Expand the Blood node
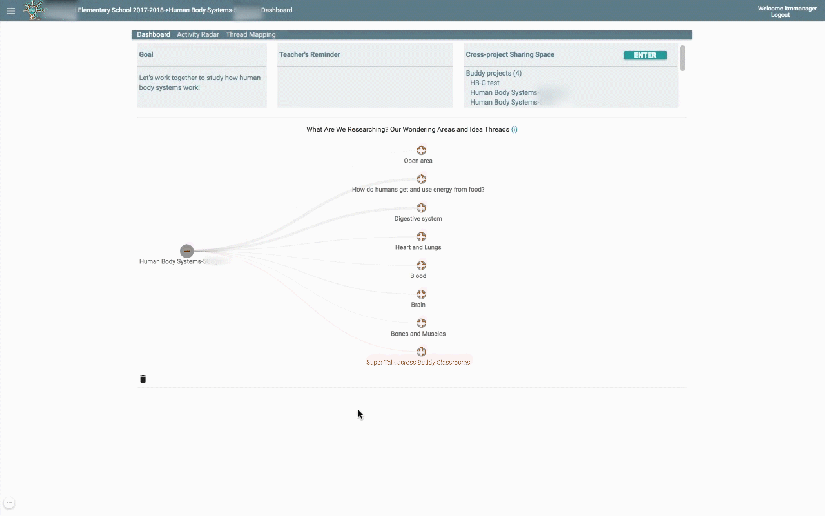Screen dimensions: 825x516 coord(421,266)
